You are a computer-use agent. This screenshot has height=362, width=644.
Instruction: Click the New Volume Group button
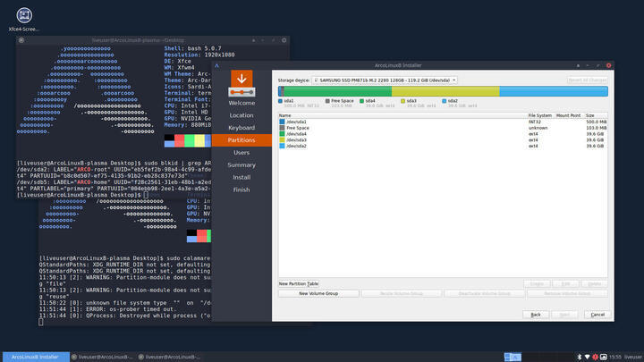318,293
